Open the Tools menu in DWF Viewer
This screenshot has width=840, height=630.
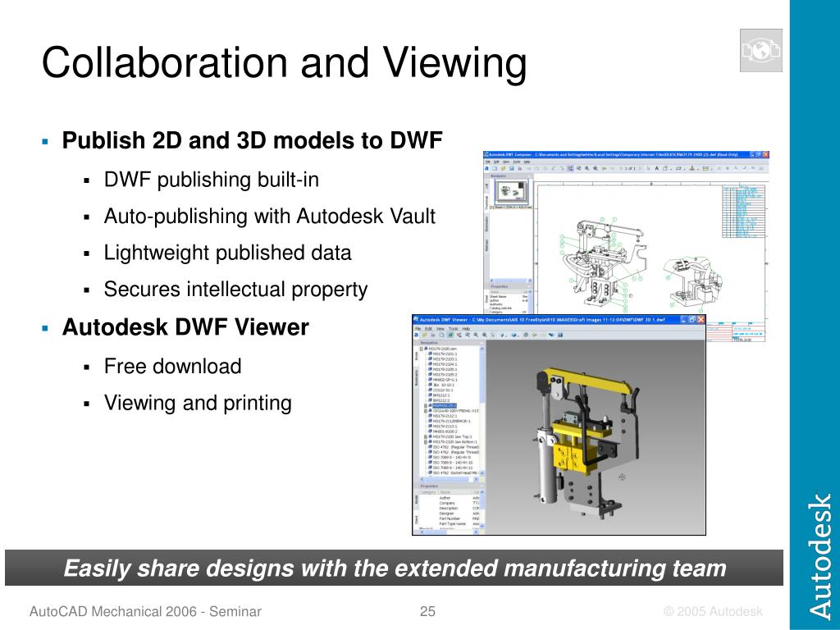pyautogui.click(x=453, y=329)
